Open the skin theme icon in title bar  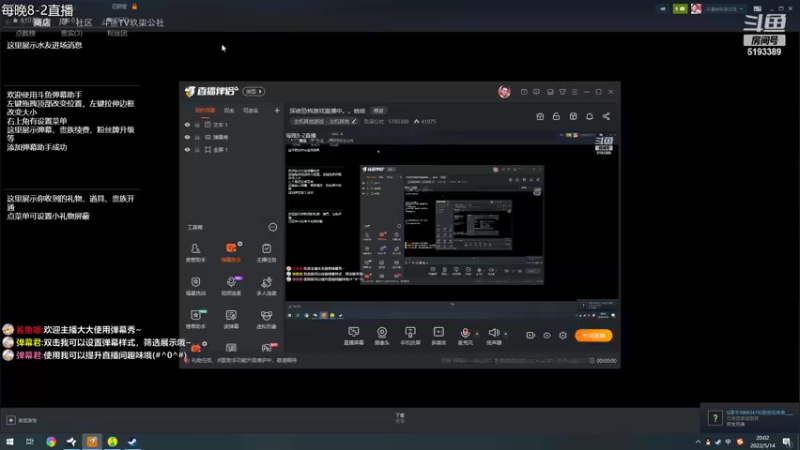point(562,92)
